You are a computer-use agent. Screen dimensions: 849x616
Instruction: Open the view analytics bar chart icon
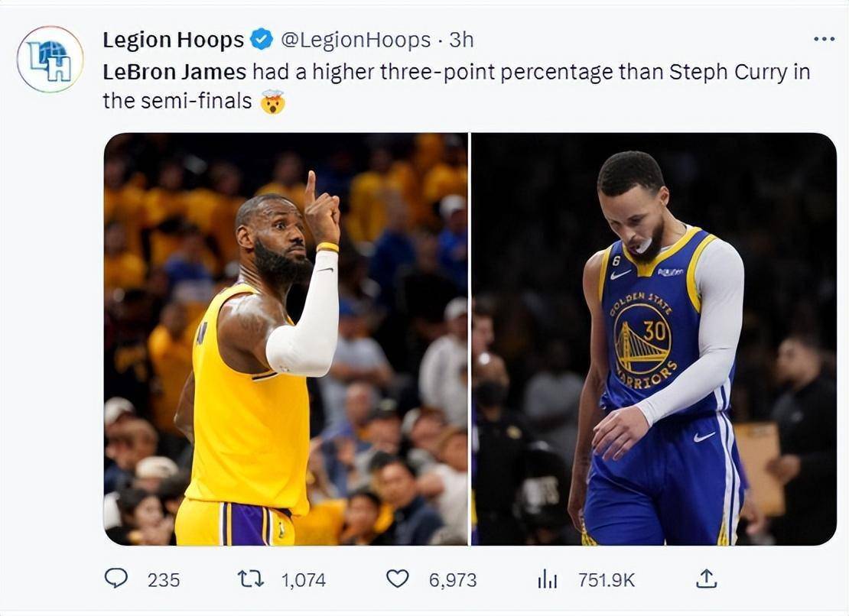(x=548, y=580)
